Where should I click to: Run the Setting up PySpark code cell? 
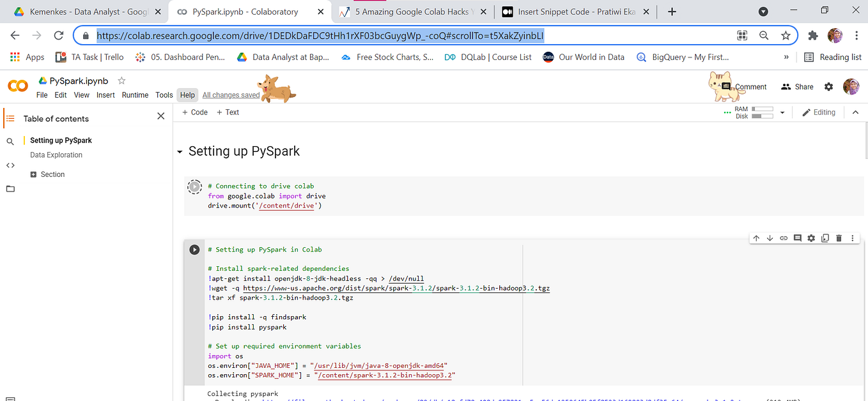pos(194,250)
